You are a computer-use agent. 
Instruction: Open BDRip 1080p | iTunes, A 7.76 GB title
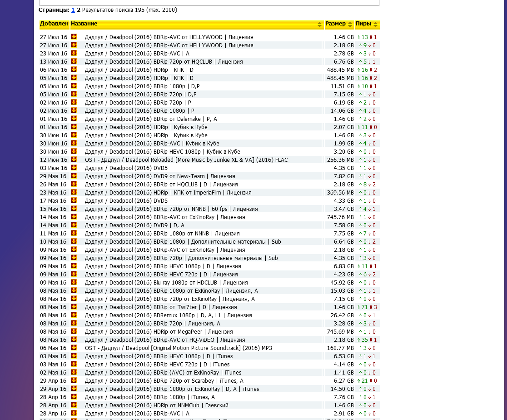150,397
